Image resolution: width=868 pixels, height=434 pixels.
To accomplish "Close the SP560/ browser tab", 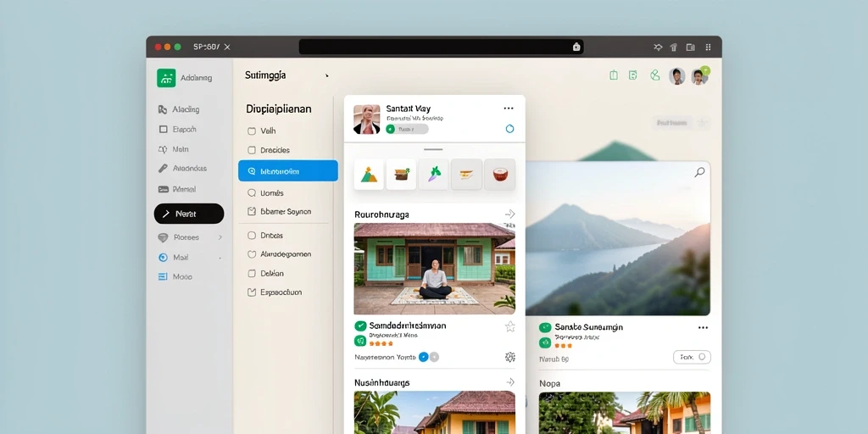I will tap(227, 47).
